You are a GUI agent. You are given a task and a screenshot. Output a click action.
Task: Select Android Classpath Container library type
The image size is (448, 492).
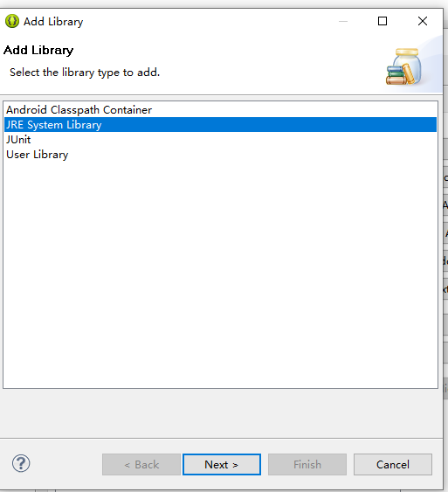pyautogui.click(x=220, y=110)
